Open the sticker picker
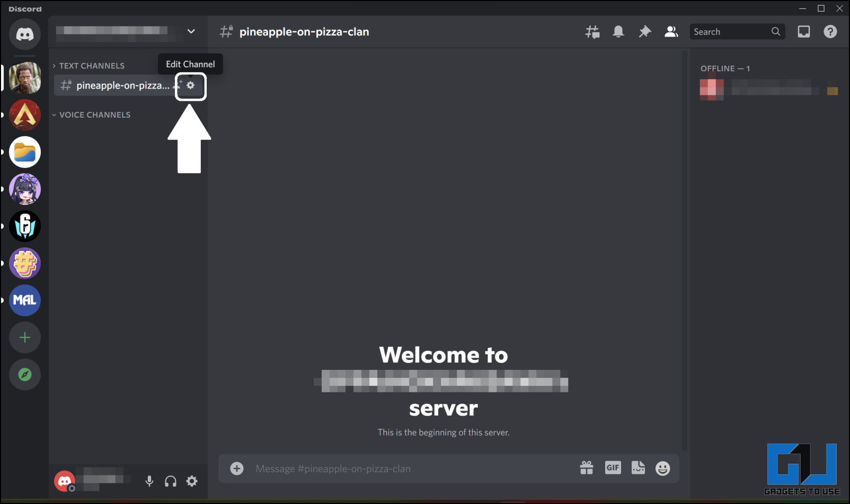Viewport: 850px width, 504px height. 639,467
